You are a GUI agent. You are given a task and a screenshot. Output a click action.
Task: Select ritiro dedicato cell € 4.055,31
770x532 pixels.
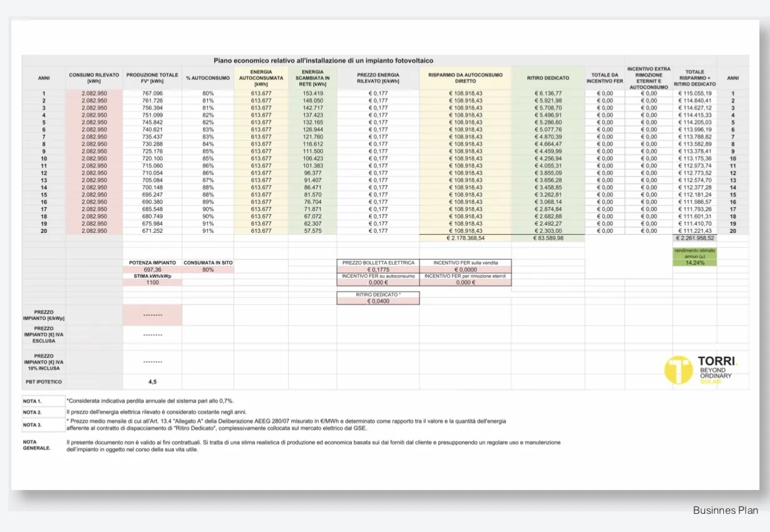point(548,166)
